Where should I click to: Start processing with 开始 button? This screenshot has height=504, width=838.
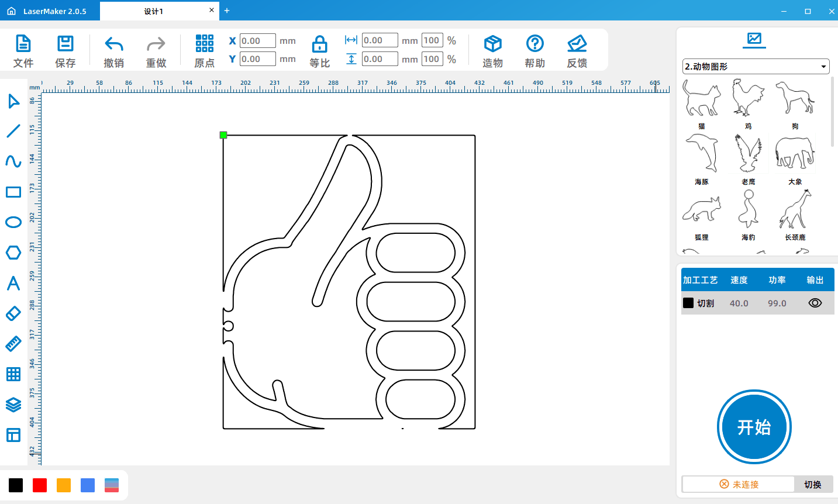[754, 427]
